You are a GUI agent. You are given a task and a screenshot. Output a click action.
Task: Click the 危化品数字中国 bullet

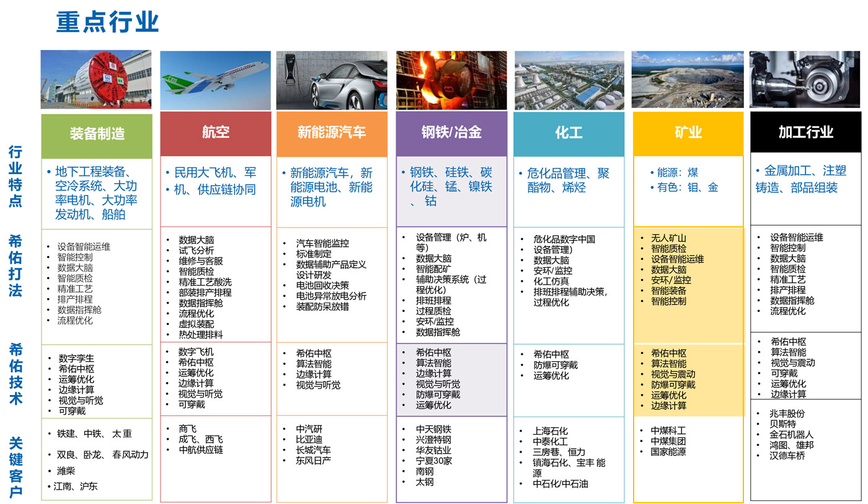(x=564, y=239)
